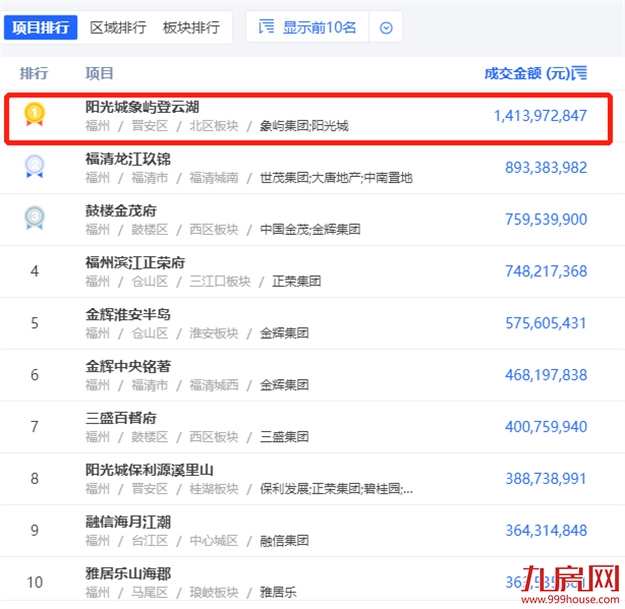Click 琅岐板块 location text
The image size is (625, 609).
[x=214, y=592]
